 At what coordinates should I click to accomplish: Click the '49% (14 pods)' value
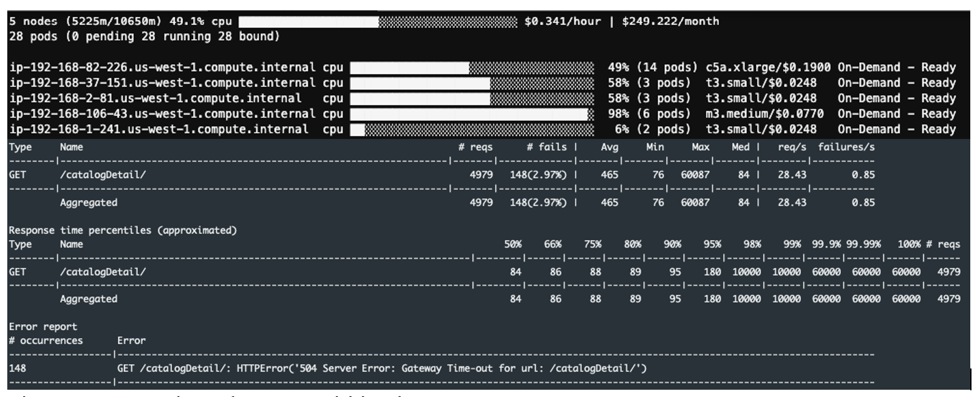[653, 67]
